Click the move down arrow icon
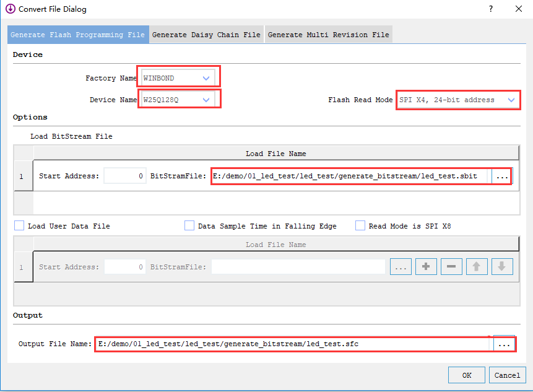This screenshot has width=533, height=392. tap(501, 266)
